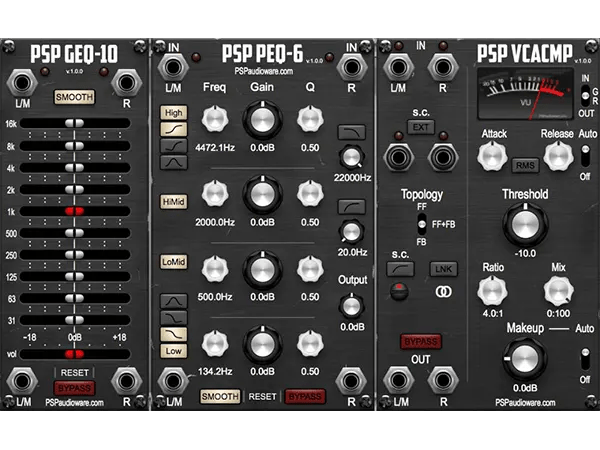This screenshot has width=600, height=450.
Task: Click the stereo link rings icon under LNK
Action: pyautogui.click(x=443, y=292)
